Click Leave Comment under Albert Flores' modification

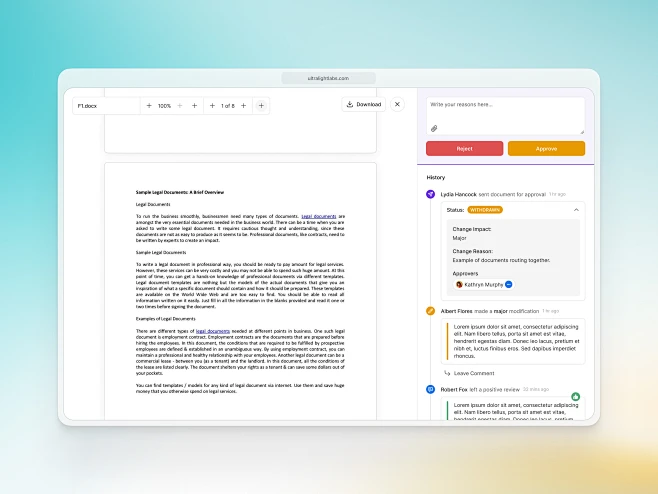click(x=474, y=373)
